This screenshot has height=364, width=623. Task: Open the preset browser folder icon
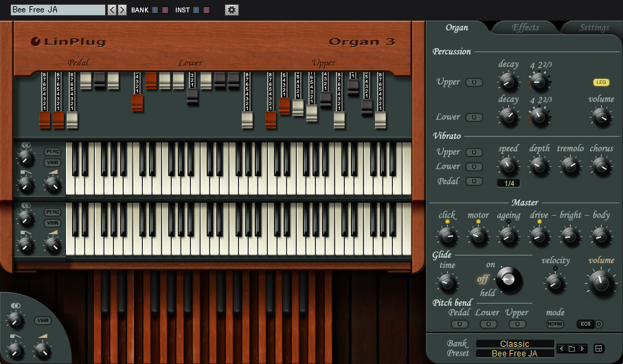coord(571,349)
